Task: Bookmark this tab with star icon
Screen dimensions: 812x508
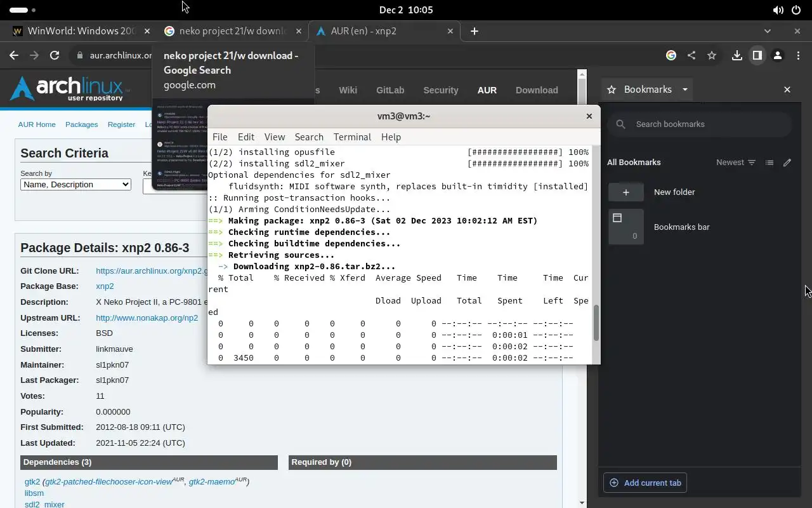Action: [x=712, y=55]
